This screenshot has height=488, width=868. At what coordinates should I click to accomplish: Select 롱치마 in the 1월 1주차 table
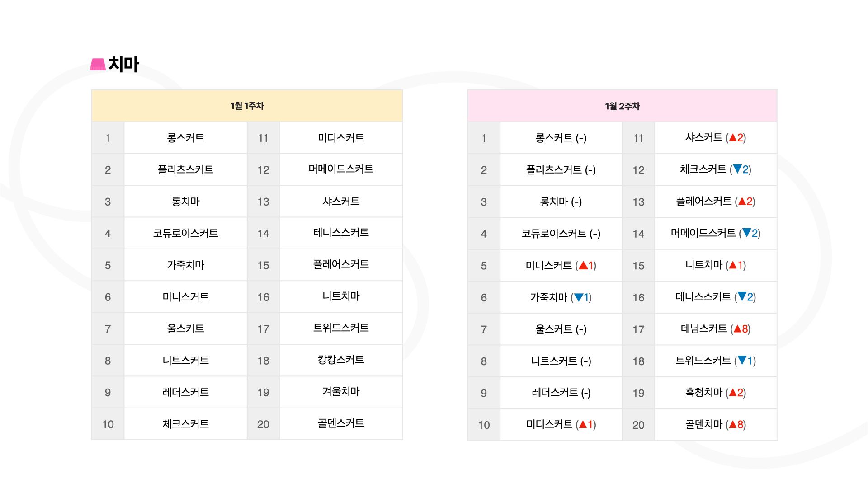coord(185,202)
